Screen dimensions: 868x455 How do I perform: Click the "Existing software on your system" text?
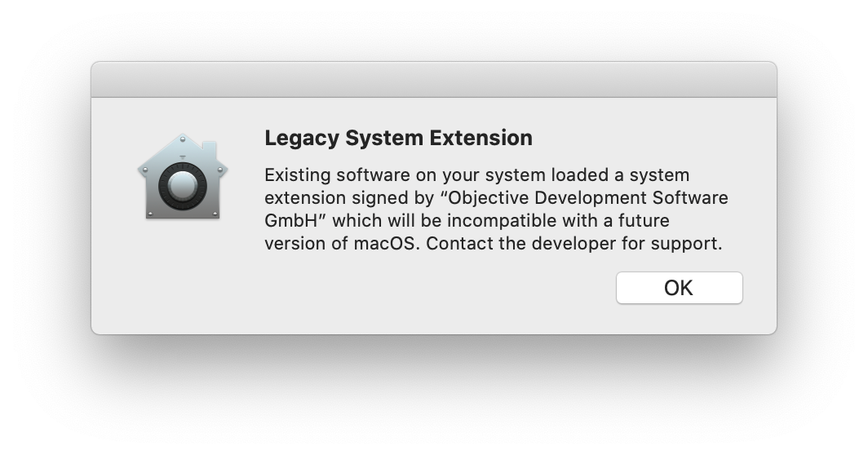click(384, 175)
